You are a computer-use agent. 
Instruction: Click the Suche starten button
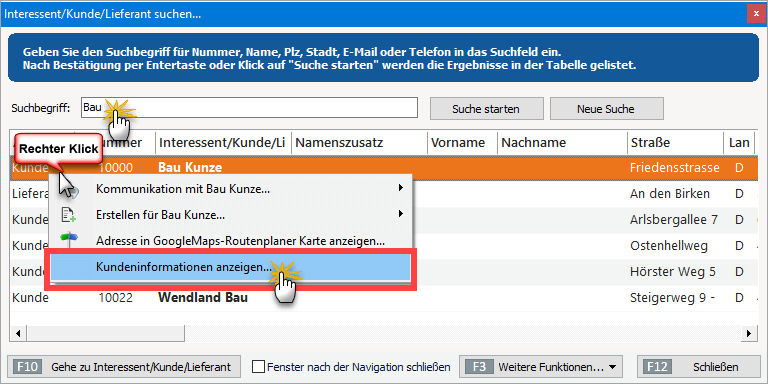click(486, 109)
